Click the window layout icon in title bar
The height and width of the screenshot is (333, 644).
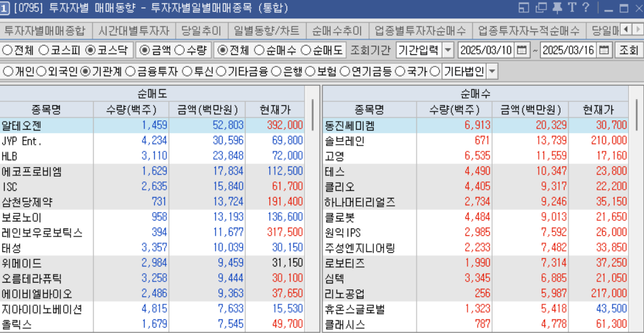(523, 7)
